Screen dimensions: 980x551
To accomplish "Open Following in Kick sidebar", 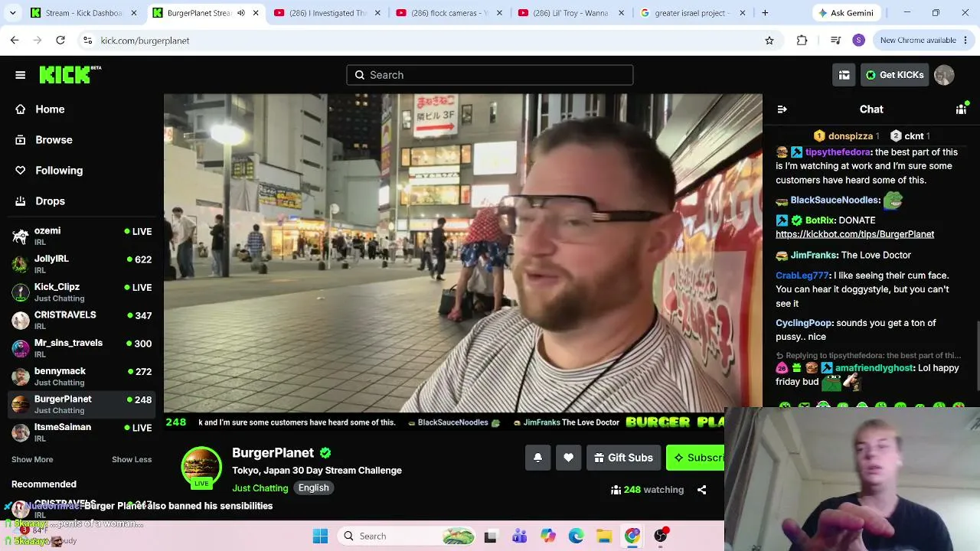I will [59, 171].
